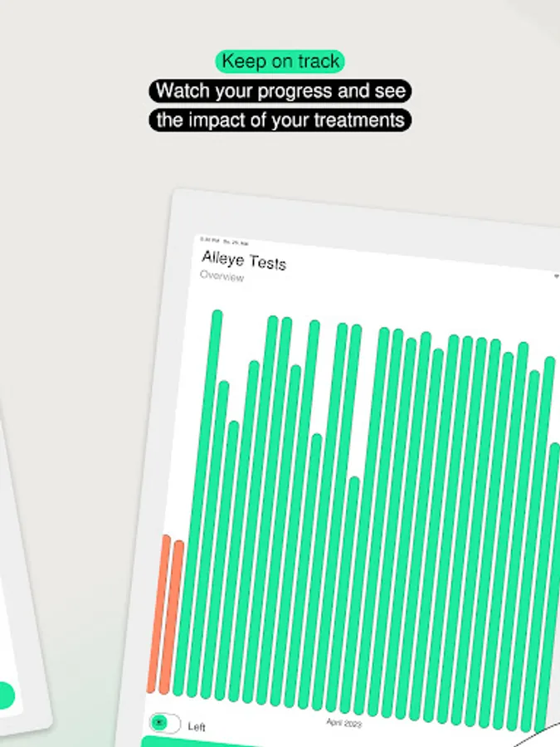Image resolution: width=560 pixels, height=747 pixels.
Task: Select the second orange test bar
Action: pyautogui.click(x=173, y=618)
